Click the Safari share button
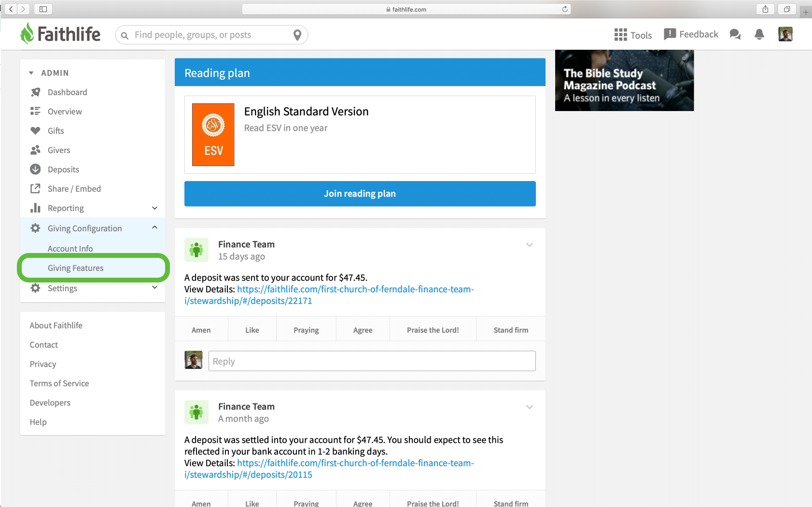Screen dimensions: 812x507 coord(765,9)
